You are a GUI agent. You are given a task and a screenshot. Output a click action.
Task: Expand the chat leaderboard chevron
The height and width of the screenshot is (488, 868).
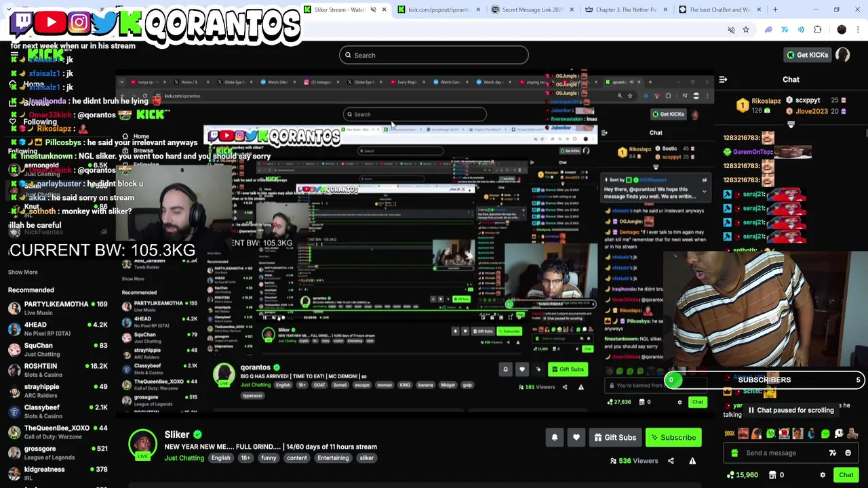tap(791, 125)
